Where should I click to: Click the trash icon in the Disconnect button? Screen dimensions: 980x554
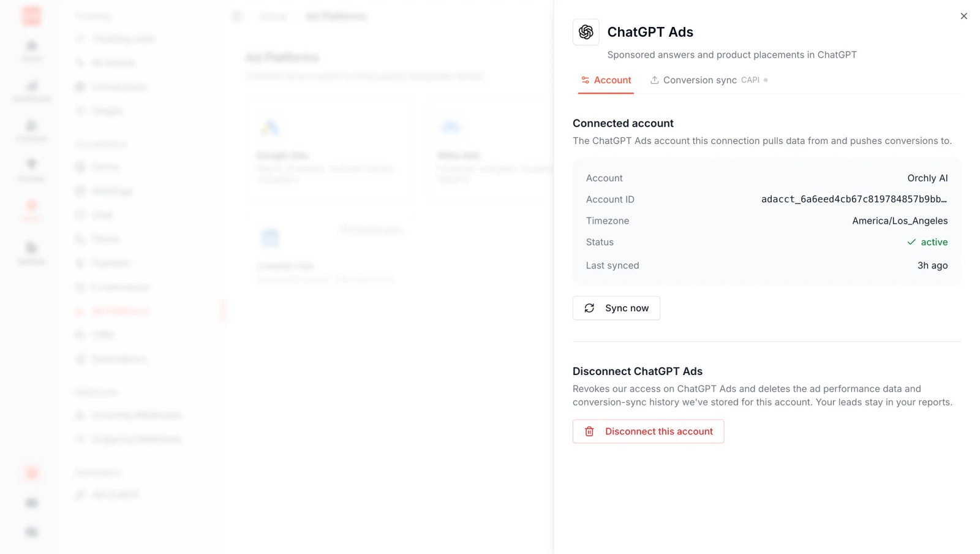click(589, 431)
